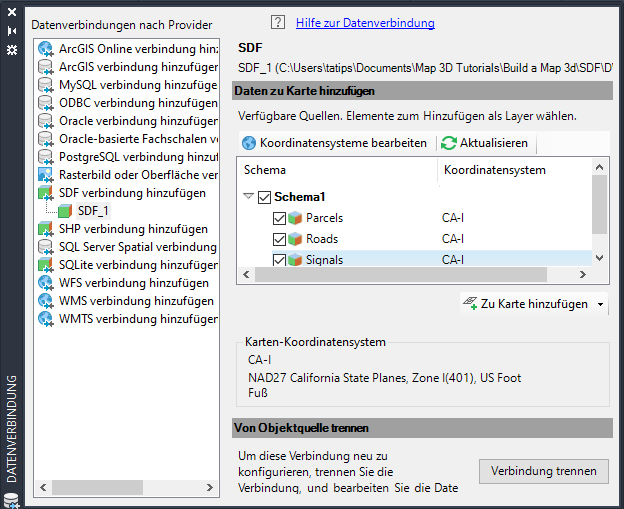Click the provider list horizontal scrollbar thumb
This screenshot has width=624, height=509.
point(98,488)
